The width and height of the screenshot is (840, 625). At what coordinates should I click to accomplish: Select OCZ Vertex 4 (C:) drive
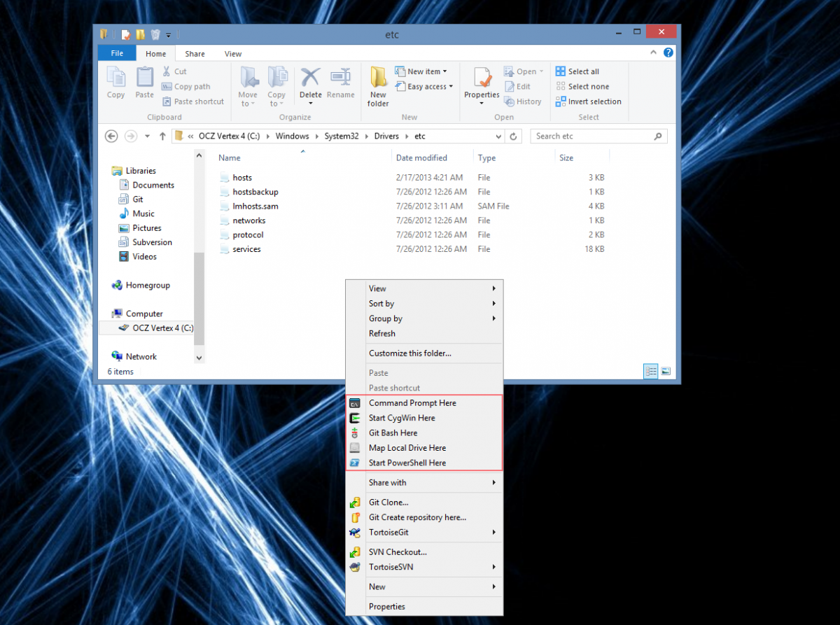pos(162,328)
